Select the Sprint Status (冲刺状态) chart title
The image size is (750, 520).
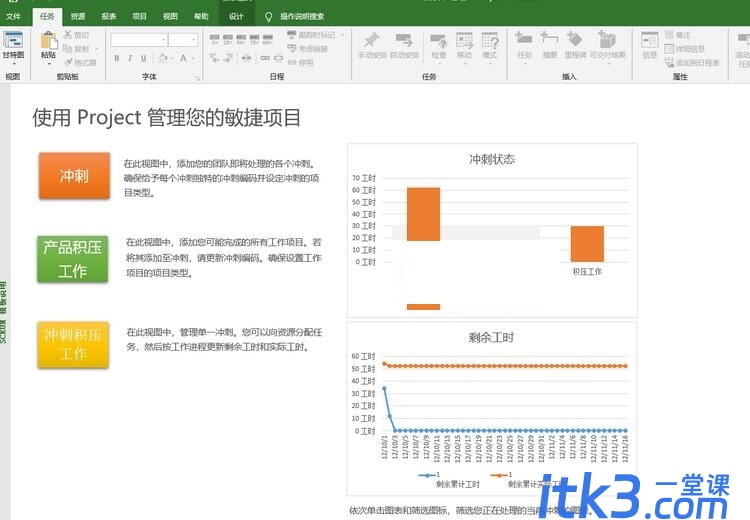click(492, 159)
